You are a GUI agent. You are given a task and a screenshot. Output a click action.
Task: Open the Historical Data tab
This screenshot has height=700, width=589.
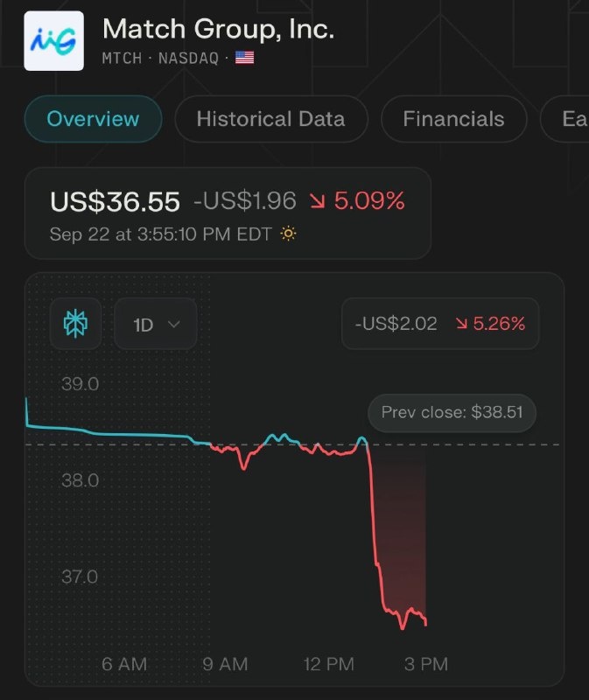[271, 119]
